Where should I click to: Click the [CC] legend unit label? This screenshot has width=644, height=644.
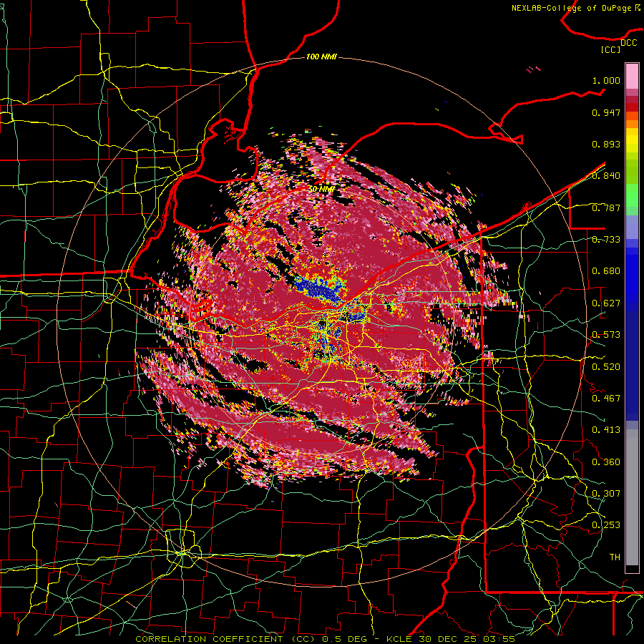click(610, 49)
